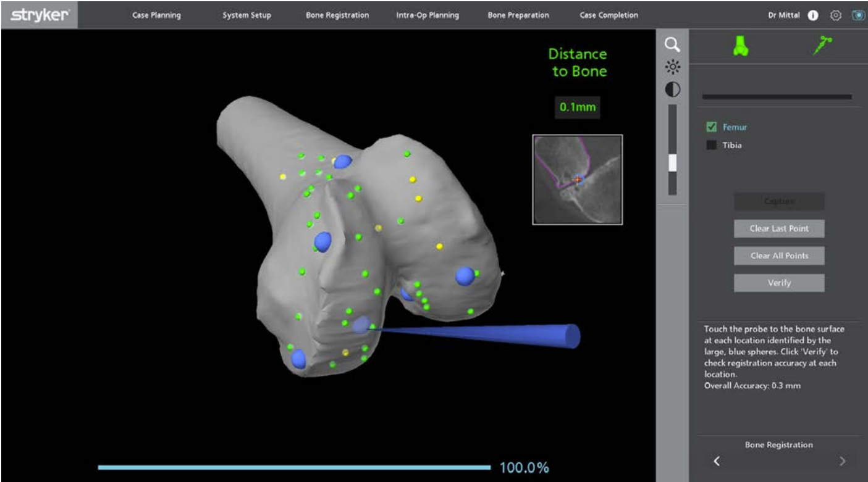This screenshot has width=868, height=482.
Task: Click the 100.0% progress bar
Action: tap(294, 467)
